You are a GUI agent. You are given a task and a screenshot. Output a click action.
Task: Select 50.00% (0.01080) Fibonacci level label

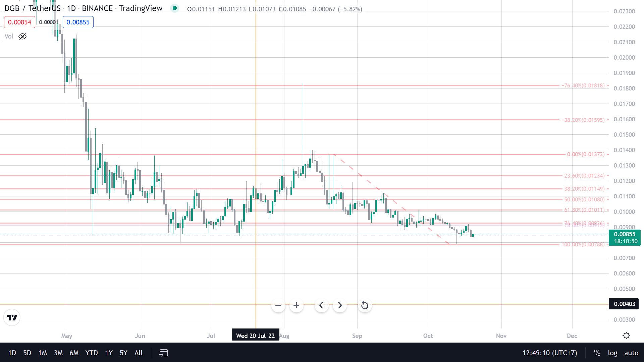[x=584, y=199]
